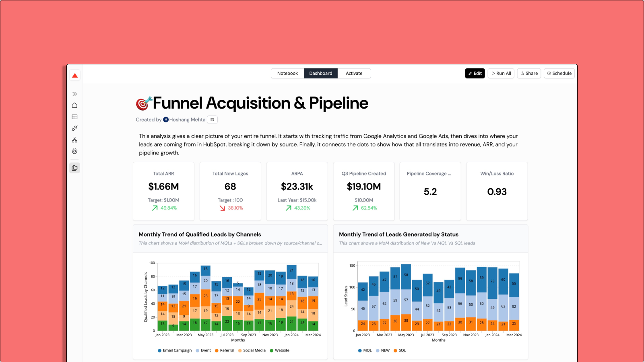Click the orange SQL legend color dot
Screen dimensions: 644x362
coord(395,350)
